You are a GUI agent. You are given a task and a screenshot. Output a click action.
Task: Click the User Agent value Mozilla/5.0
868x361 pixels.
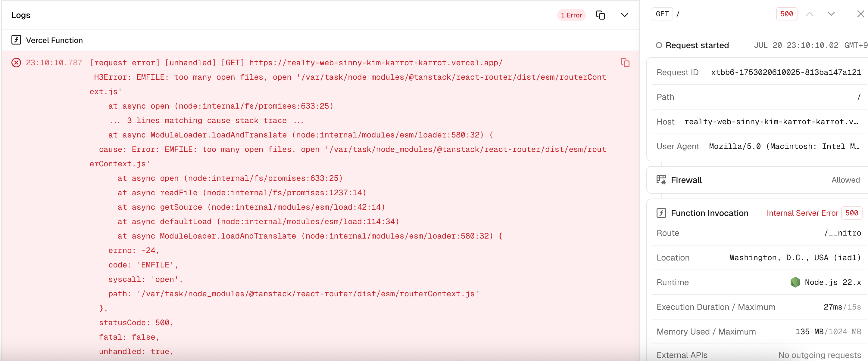pos(784,146)
